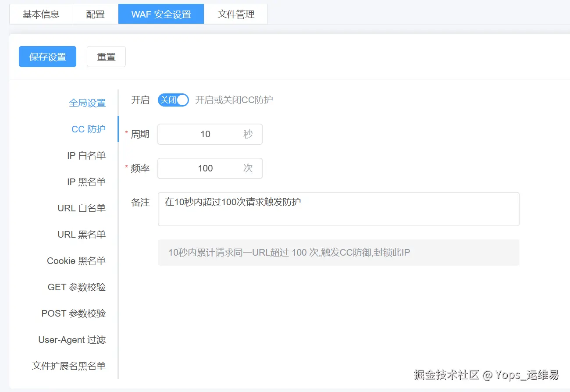Select URL 白名单 in the sidebar

pos(82,208)
